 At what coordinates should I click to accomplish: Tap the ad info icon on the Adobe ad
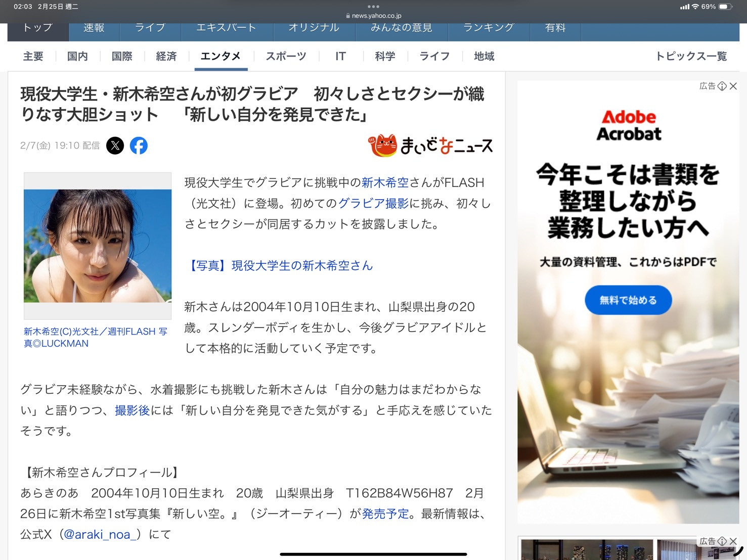(722, 86)
